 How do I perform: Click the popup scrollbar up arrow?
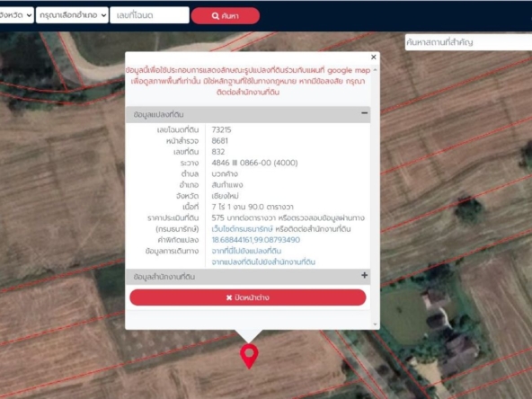click(375, 70)
